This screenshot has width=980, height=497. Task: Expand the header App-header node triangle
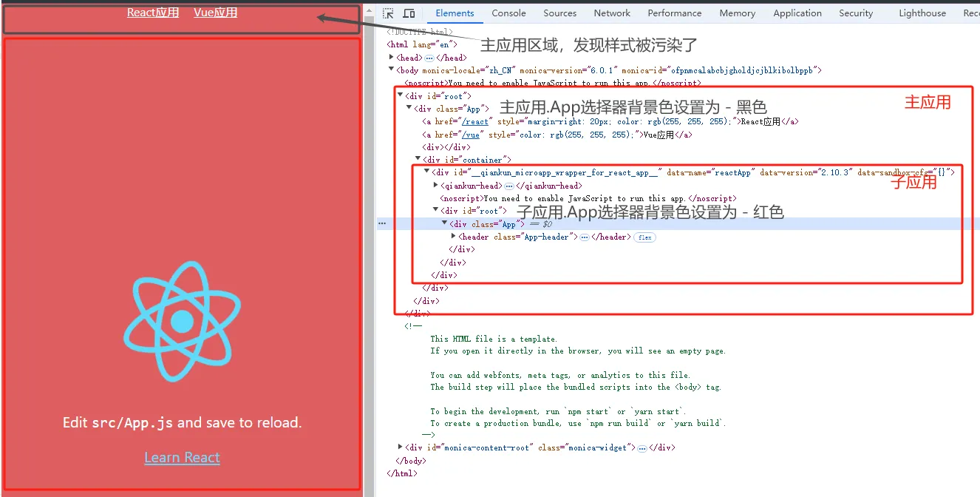[454, 237]
